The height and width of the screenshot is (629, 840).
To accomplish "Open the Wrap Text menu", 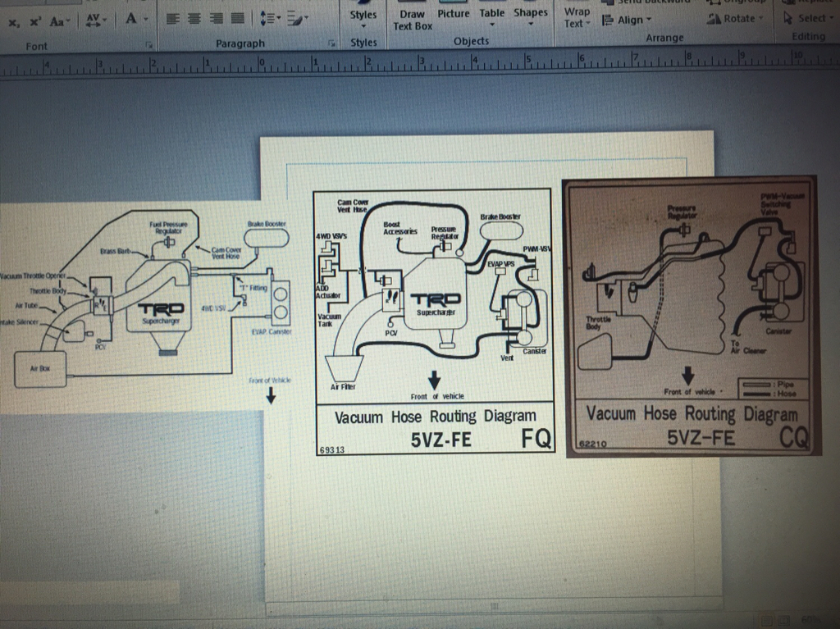I will pos(577,18).
